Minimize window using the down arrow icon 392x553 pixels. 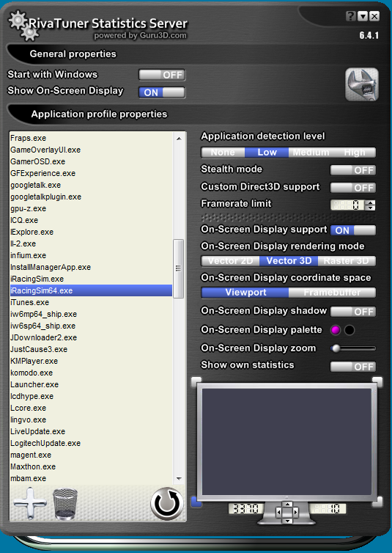point(363,16)
